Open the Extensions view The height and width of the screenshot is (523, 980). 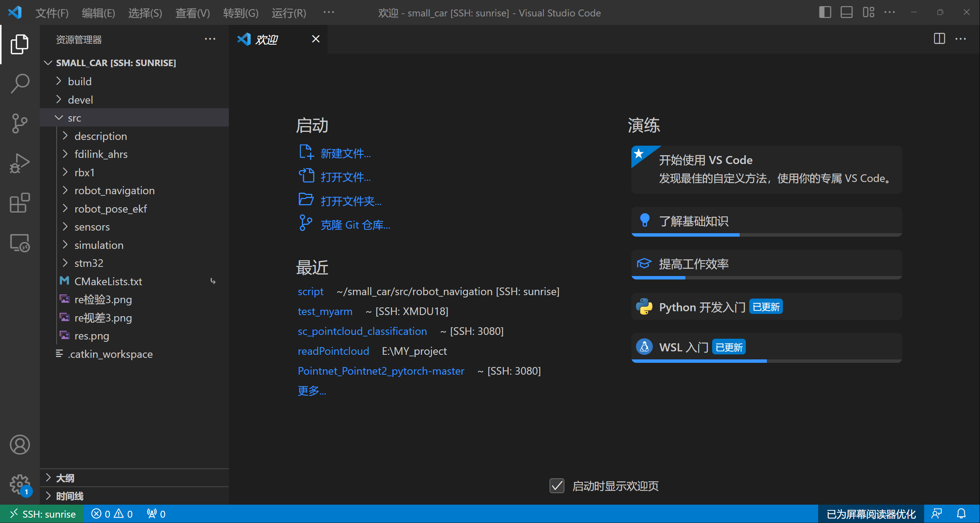20,203
